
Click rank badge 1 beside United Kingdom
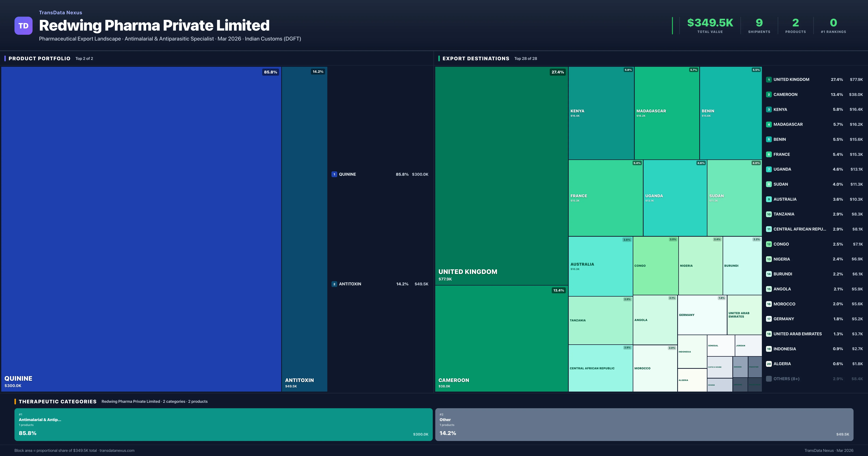coord(769,80)
